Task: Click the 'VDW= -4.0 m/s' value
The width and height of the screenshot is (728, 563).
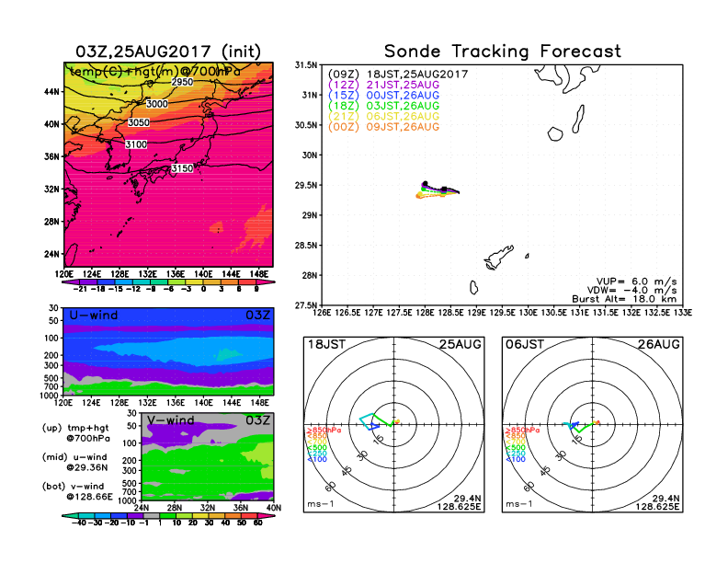Action: (x=631, y=291)
